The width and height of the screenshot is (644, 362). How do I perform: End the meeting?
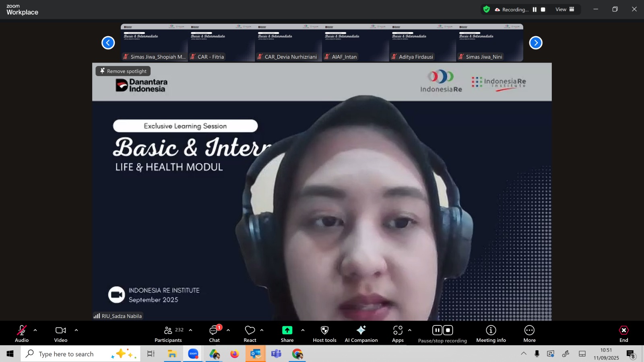pyautogui.click(x=623, y=334)
